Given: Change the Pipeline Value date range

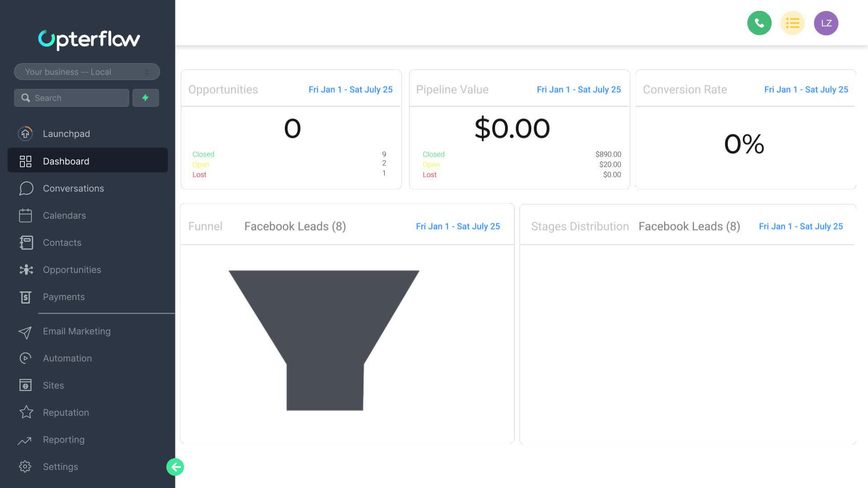Looking at the screenshot, I should [x=579, y=89].
